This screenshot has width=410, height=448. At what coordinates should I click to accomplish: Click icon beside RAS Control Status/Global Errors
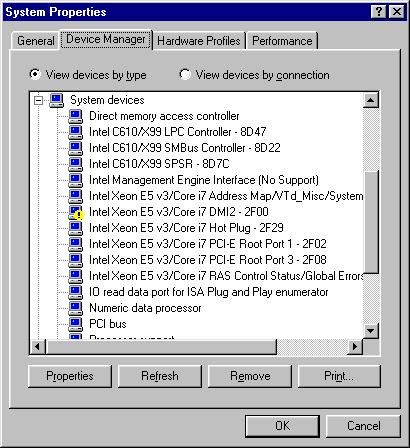(75, 276)
